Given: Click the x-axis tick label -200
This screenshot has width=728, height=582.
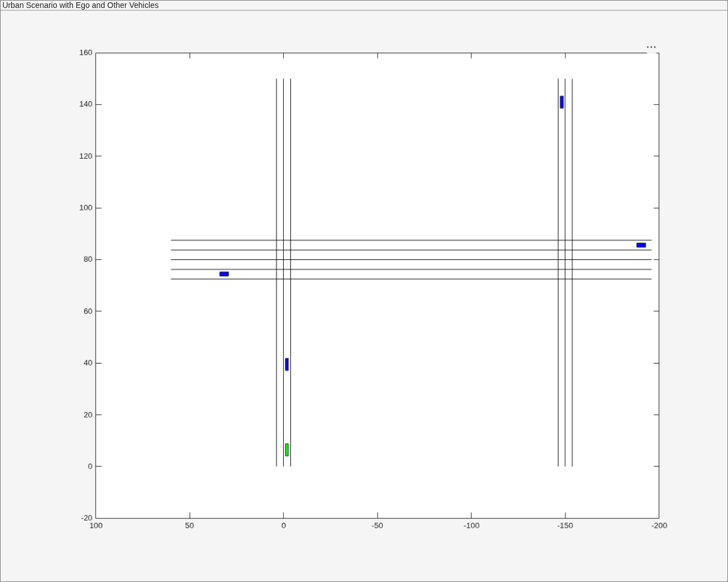Looking at the screenshot, I should (659, 526).
